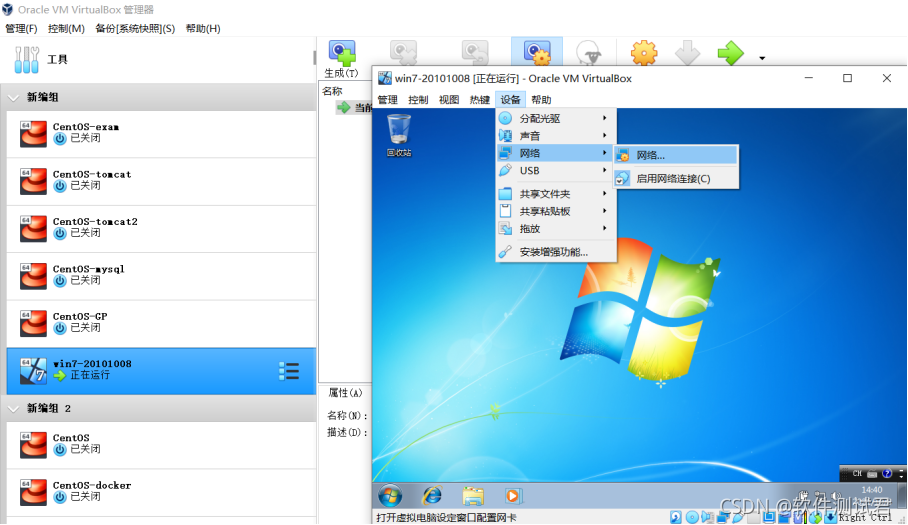
Task: Open the win7-20101008 list menu icon
Action: (x=289, y=371)
